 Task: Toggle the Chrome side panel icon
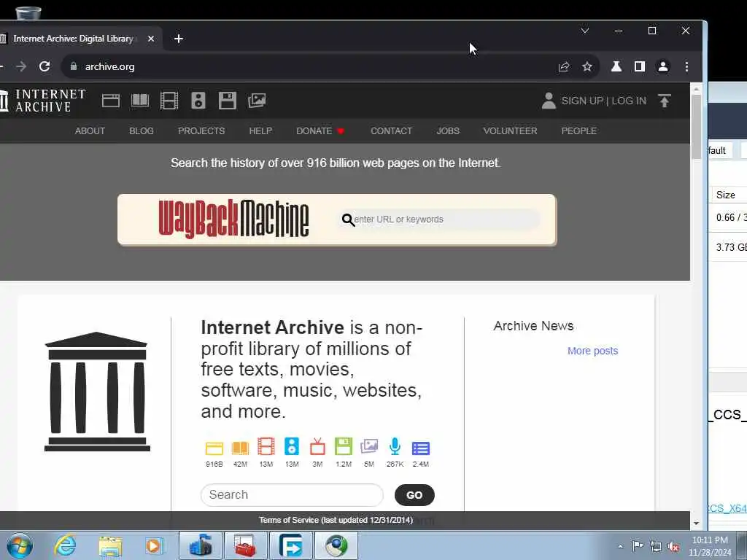point(639,66)
